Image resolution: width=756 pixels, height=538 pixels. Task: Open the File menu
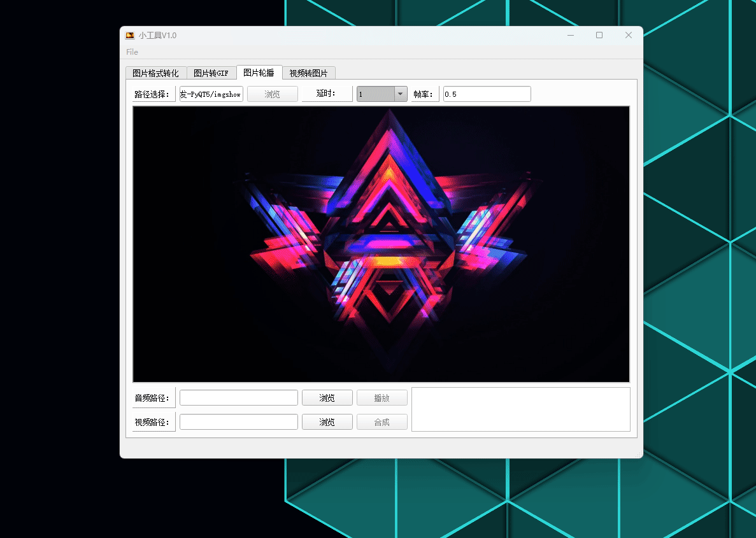(132, 52)
